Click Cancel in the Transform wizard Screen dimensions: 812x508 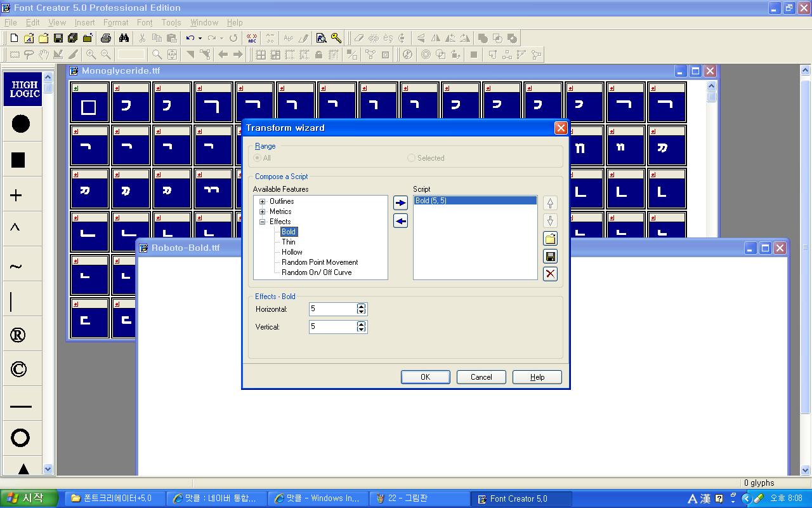tap(481, 377)
